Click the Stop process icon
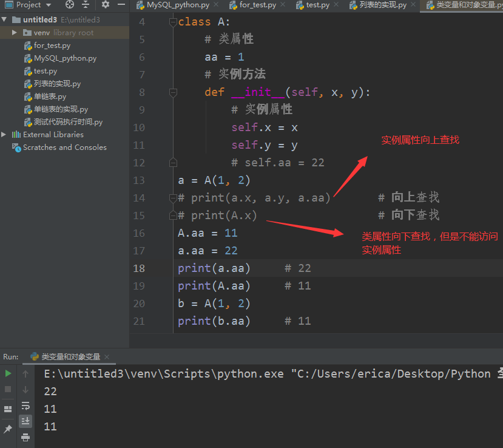Viewport: 503px width, 448px height. point(8,389)
